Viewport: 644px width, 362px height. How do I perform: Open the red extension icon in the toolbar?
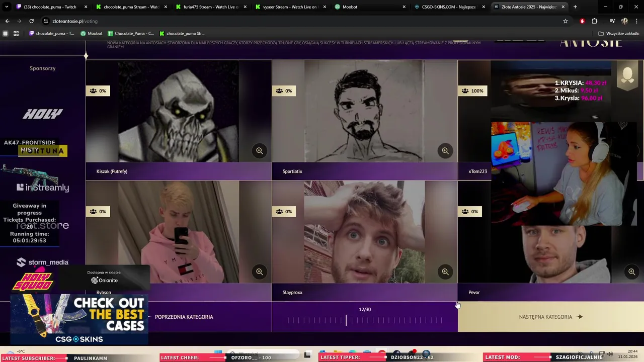pyautogui.click(x=582, y=21)
